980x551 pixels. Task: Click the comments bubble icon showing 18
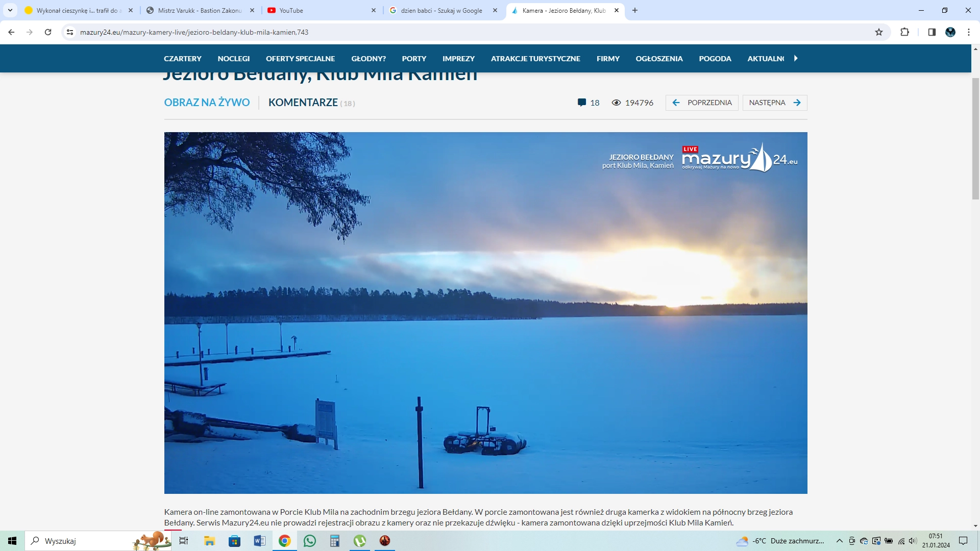pos(582,103)
